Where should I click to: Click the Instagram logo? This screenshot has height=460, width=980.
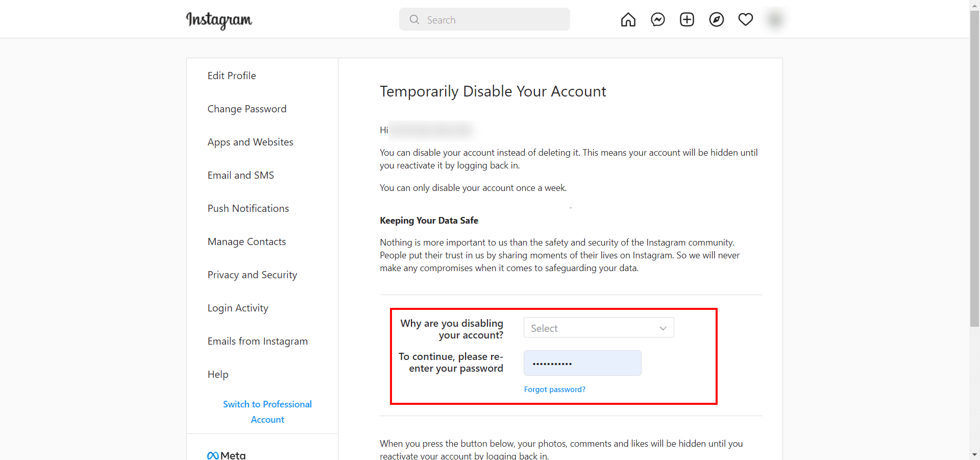pyautogui.click(x=219, y=20)
